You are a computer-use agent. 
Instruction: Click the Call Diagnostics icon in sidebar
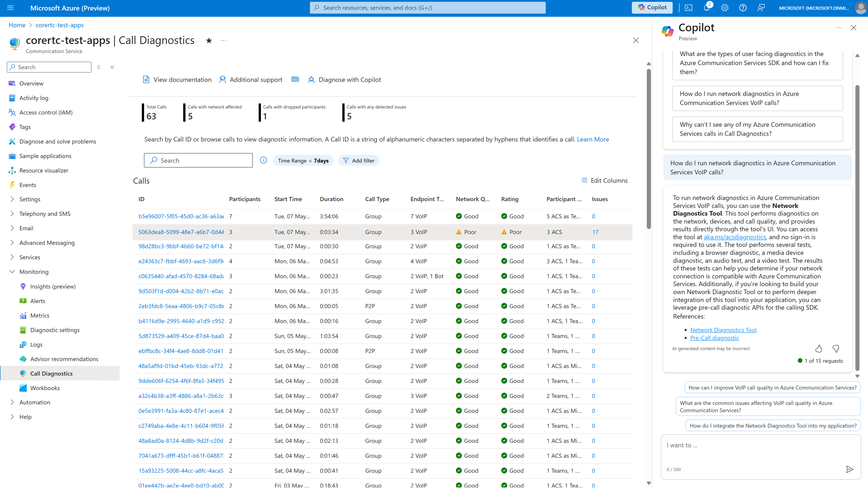(x=22, y=374)
